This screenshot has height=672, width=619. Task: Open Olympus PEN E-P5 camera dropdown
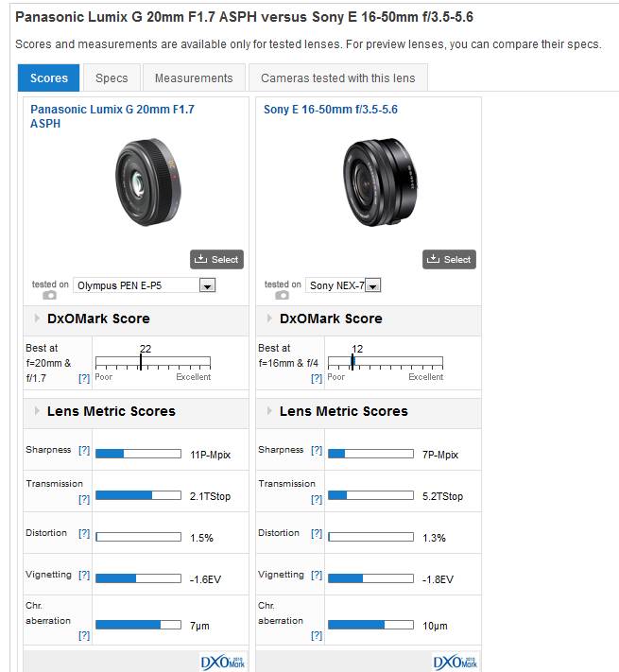pos(207,285)
